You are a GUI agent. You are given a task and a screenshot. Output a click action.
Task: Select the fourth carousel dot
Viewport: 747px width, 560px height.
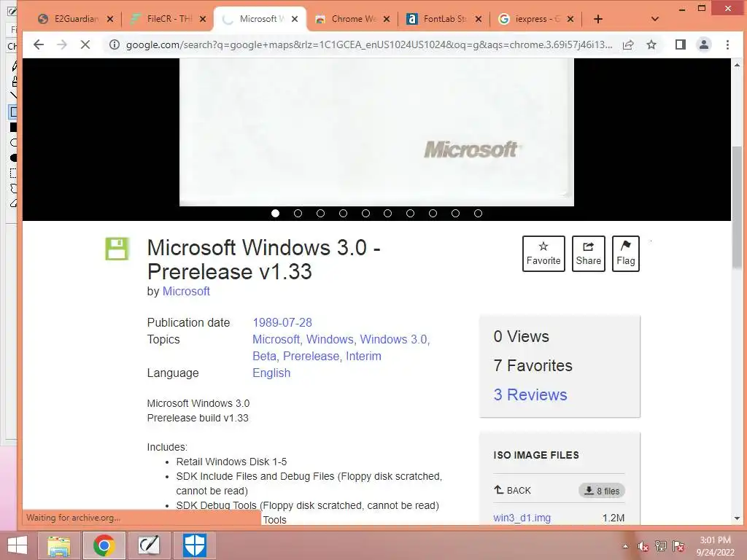pyautogui.click(x=343, y=214)
